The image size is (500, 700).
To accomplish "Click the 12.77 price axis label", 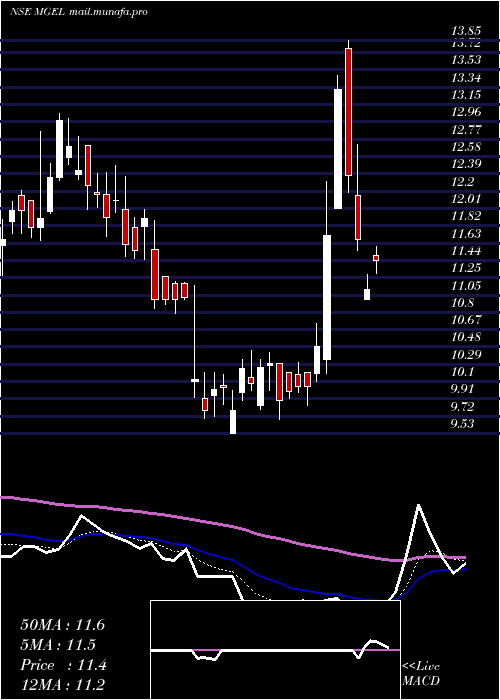I will pos(466,130).
